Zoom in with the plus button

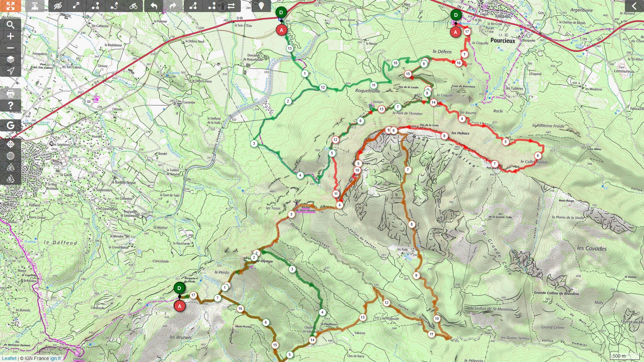pyautogui.click(x=10, y=36)
